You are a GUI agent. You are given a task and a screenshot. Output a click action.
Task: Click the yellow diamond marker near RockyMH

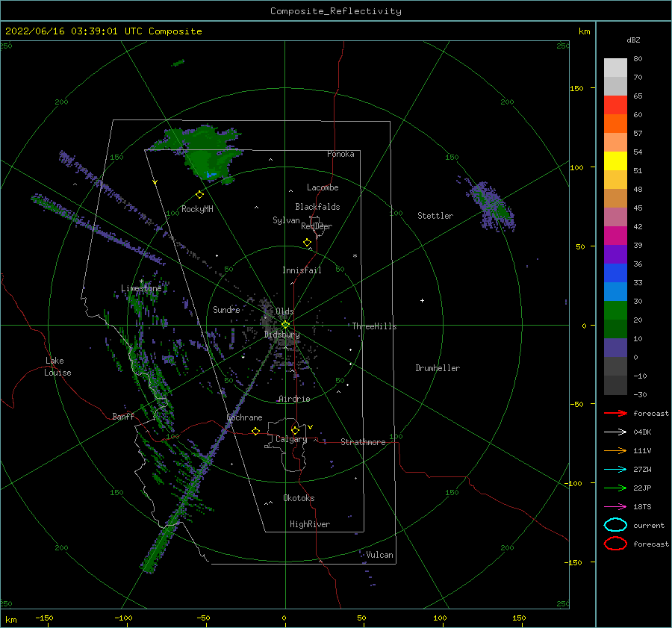coord(199,195)
